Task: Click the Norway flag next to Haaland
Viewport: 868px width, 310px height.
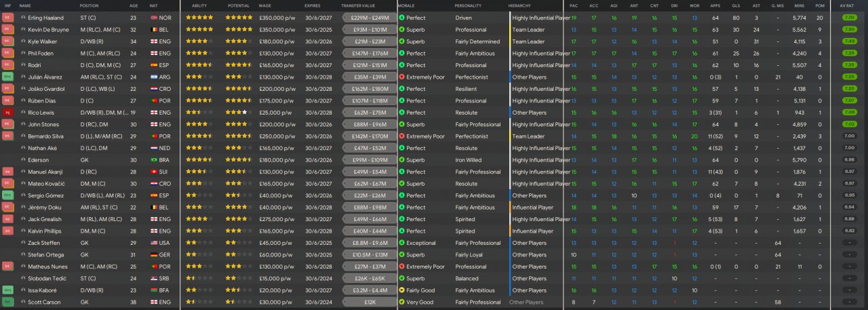Action: pyautogui.click(x=153, y=18)
